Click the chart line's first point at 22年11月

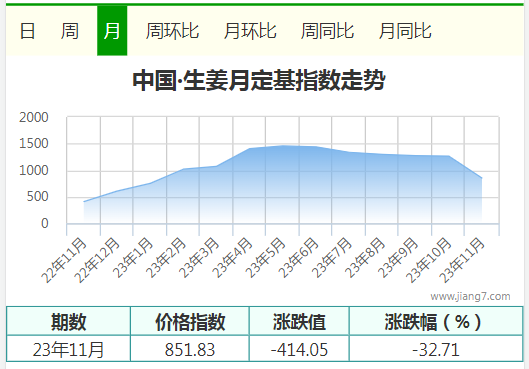[84, 202]
